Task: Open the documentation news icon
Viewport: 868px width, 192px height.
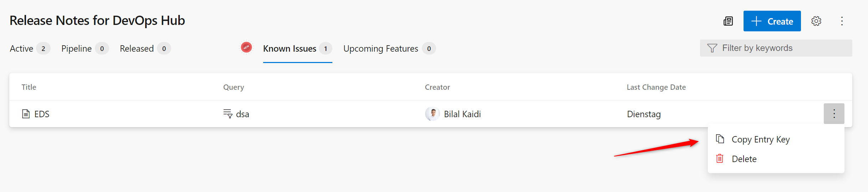Action: (728, 21)
